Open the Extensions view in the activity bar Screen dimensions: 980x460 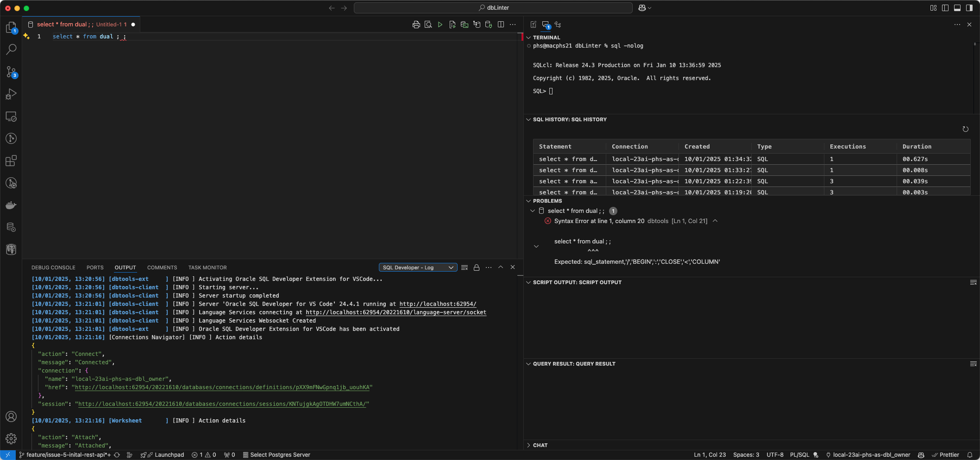[x=11, y=161]
